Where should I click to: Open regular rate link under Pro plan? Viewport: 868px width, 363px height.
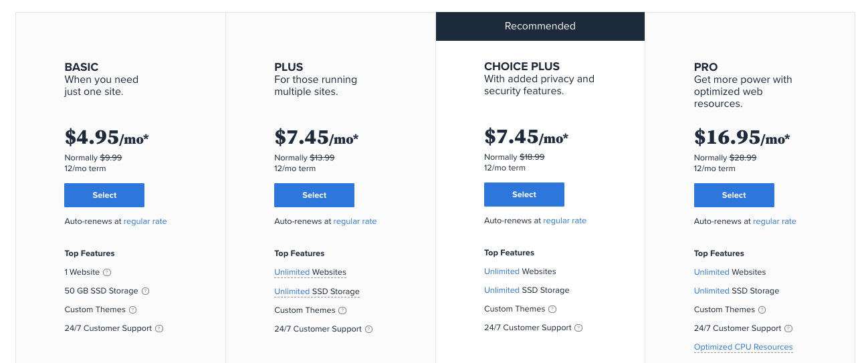774,221
